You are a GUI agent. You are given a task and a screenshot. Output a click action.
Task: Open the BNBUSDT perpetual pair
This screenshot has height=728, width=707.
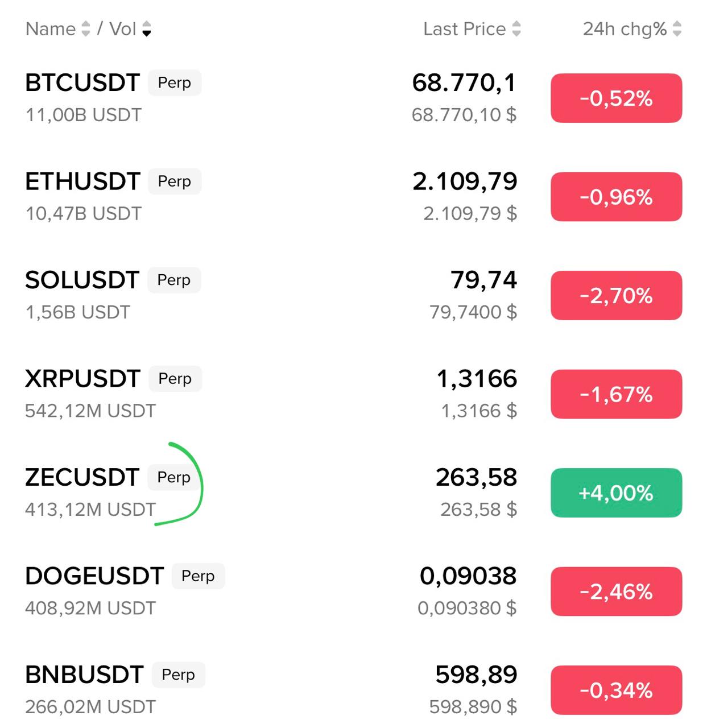[x=84, y=675]
